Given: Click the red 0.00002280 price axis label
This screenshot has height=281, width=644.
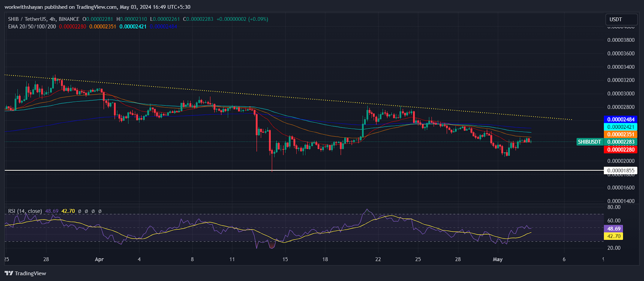Looking at the screenshot, I should coord(621,150).
